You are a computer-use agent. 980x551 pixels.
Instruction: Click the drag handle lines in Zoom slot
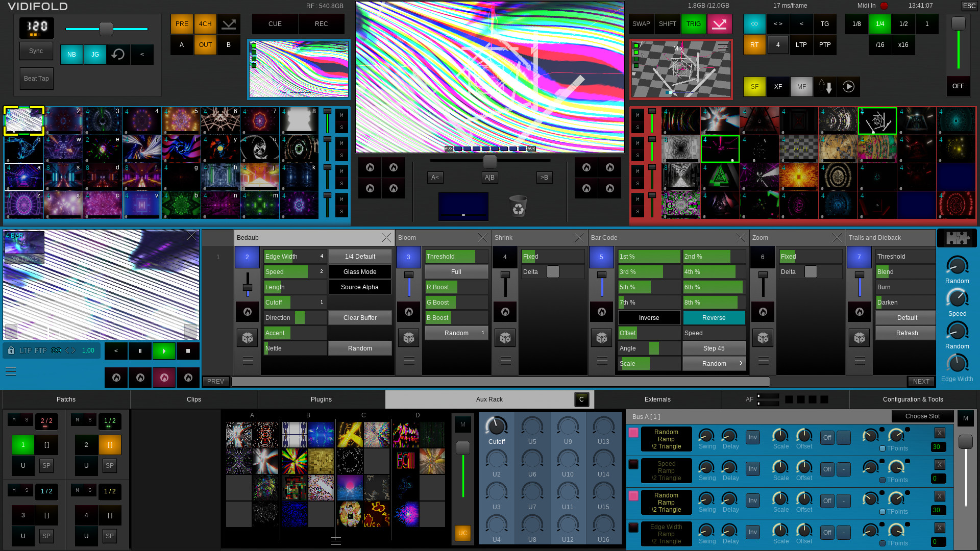pyautogui.click(x=763, y=361)
